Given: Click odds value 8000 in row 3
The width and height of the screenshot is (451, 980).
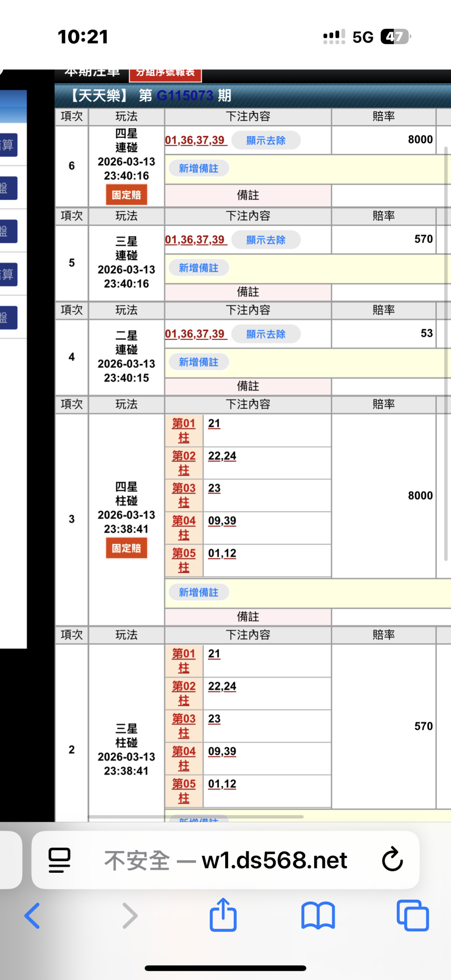Looking at the screenshot, I should pos(421,495).
